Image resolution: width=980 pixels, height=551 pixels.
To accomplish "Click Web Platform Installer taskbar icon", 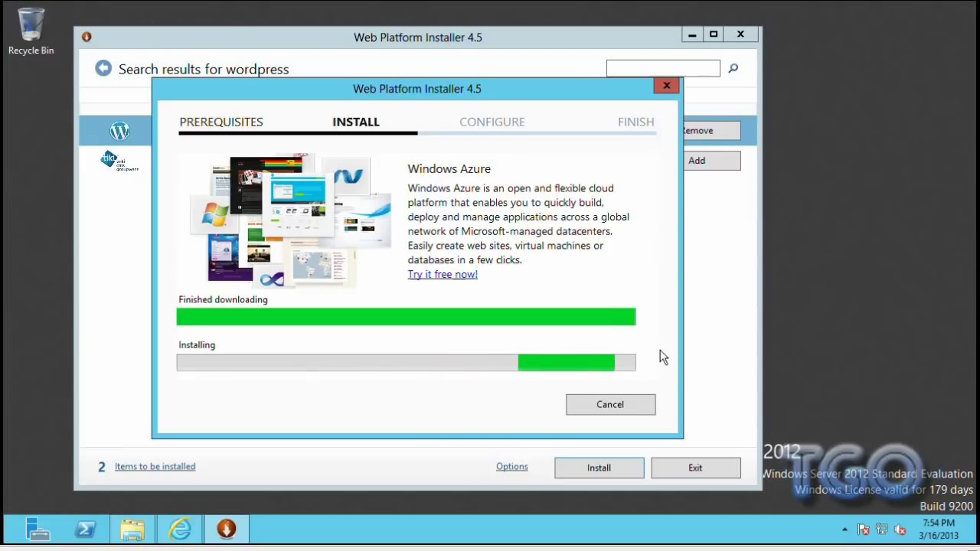I will (x=226, y=529).
